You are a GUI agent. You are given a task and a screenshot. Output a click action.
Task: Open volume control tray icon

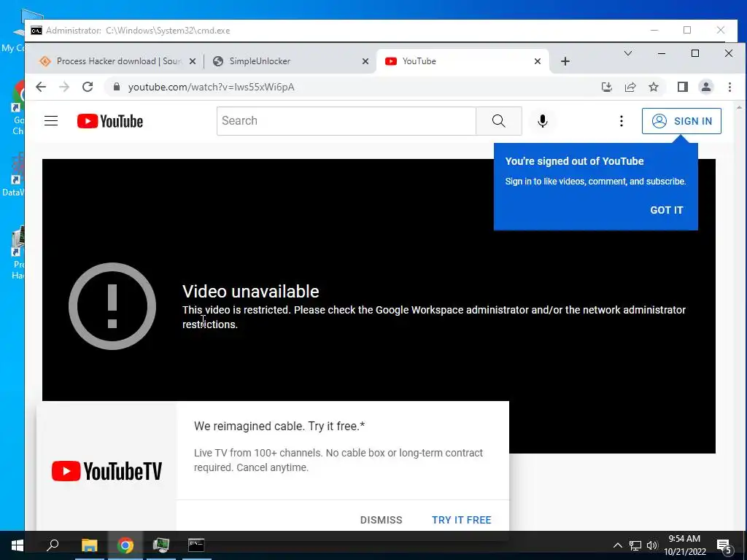(651, 545)
